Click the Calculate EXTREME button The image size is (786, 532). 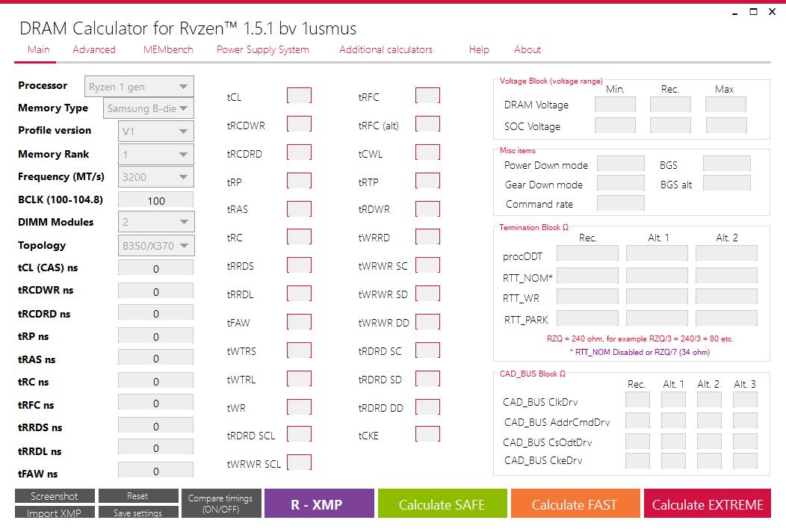pyautogui.click(x=707, y=504)
